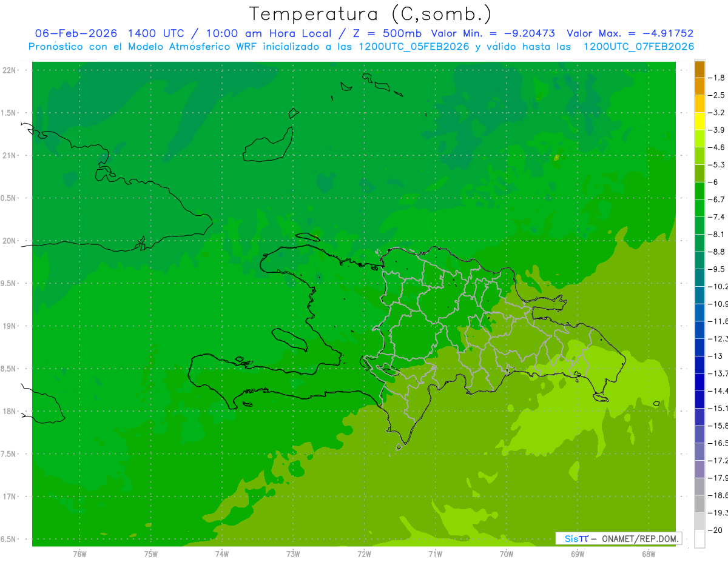Viewport: 728px width, 562px height.
Task: Click the '-13' colorbar label
Action: tap(715, 356)
